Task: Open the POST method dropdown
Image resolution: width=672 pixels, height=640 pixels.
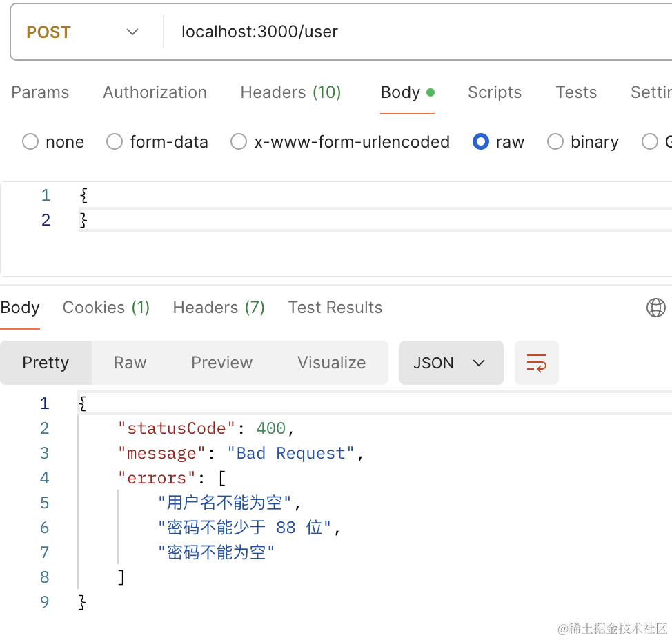Action: pyautogui.click(x=83, y=32)
